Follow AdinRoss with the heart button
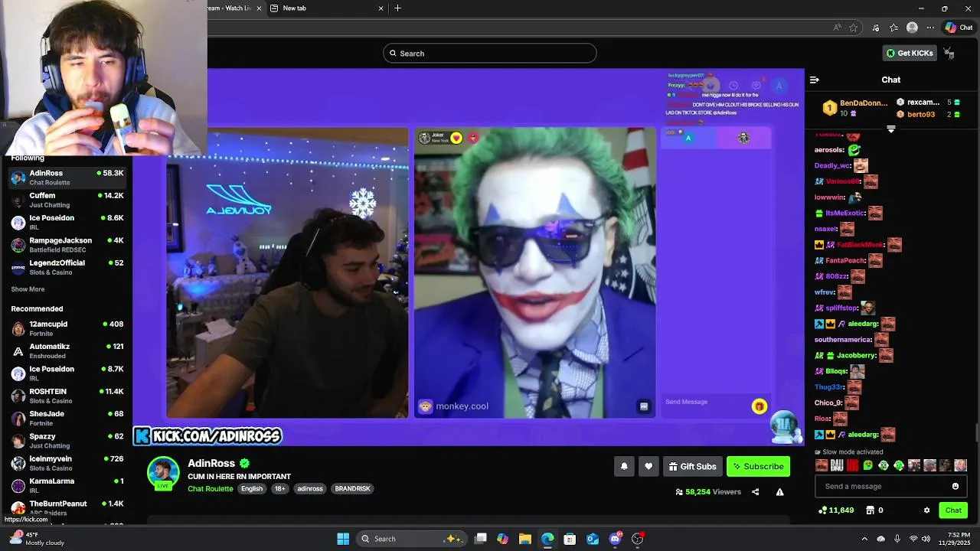 648,466
